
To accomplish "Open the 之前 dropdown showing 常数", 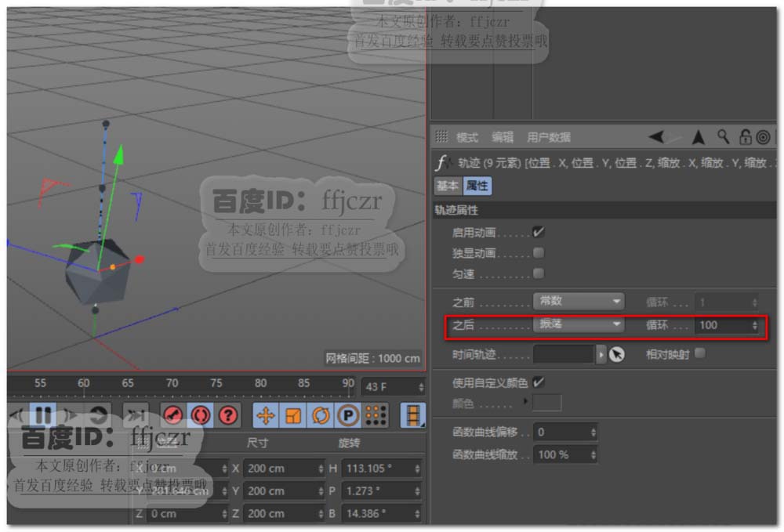I will [579, 301].
